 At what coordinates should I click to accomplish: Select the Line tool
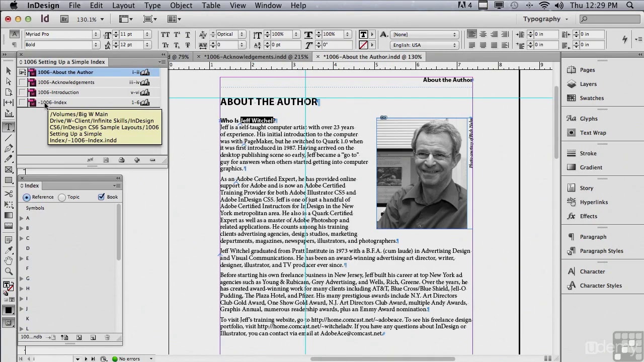pos(9,138)
